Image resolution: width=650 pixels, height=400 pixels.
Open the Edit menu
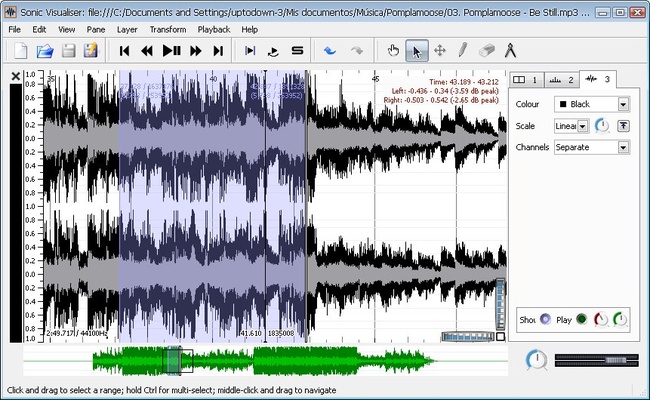pos(39,29)
